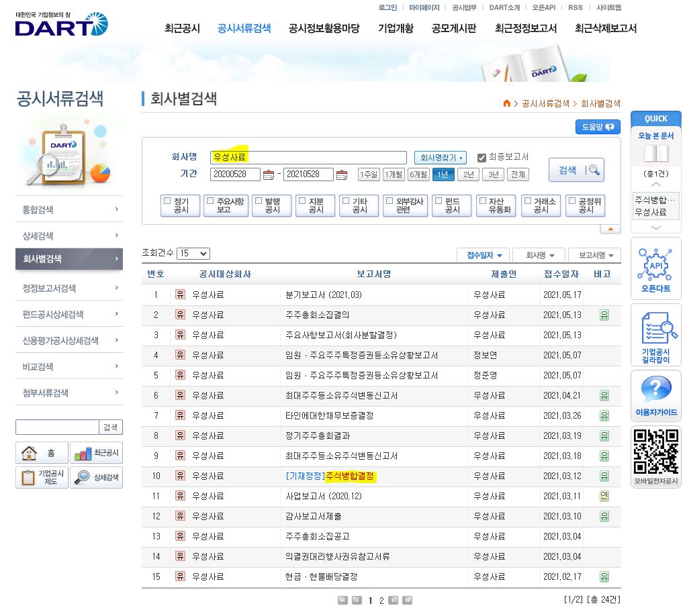
Task: Expand 정정보고서검색 sidebar item
Action: (x=69, y=288)
